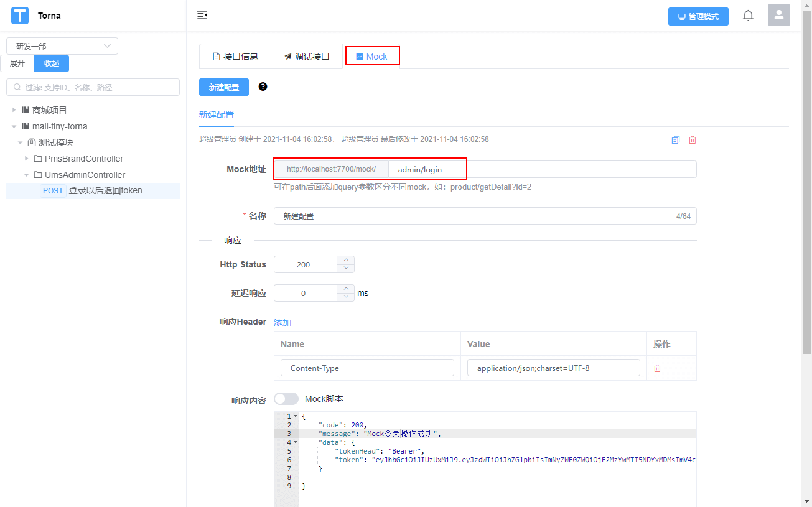
Task: Click the Torna logo icon
Action: (20, 16)
